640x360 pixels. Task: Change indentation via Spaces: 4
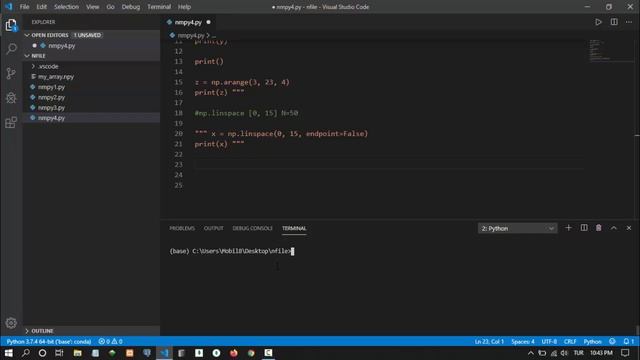(x=522, y=341)
